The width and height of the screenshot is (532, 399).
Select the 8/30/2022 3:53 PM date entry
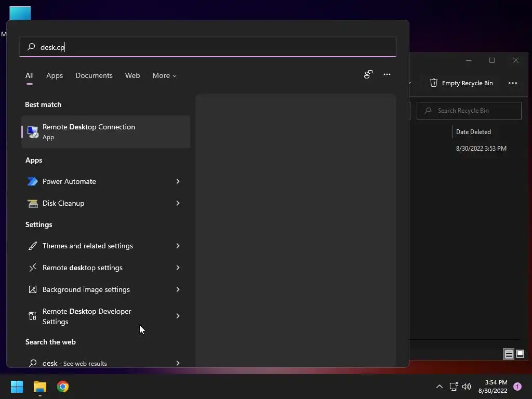tap(481, 148)
